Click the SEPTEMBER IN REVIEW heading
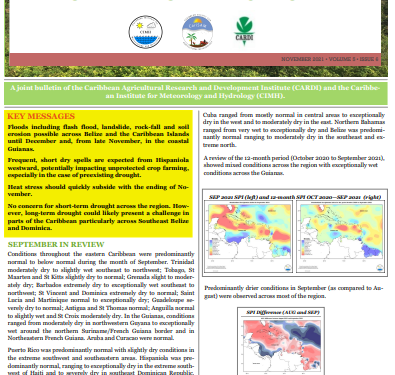The image size is (395, 375). [56, 244]
